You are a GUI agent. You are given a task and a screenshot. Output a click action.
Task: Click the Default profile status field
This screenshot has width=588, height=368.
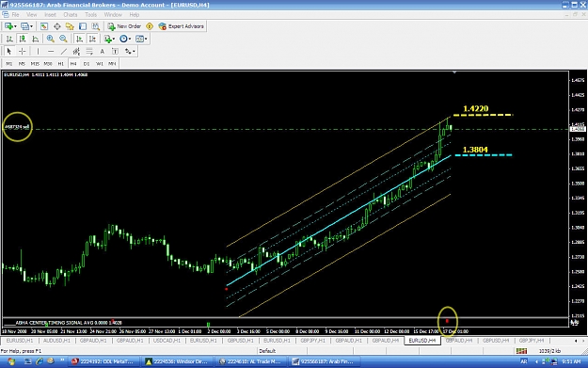(267, 351)
